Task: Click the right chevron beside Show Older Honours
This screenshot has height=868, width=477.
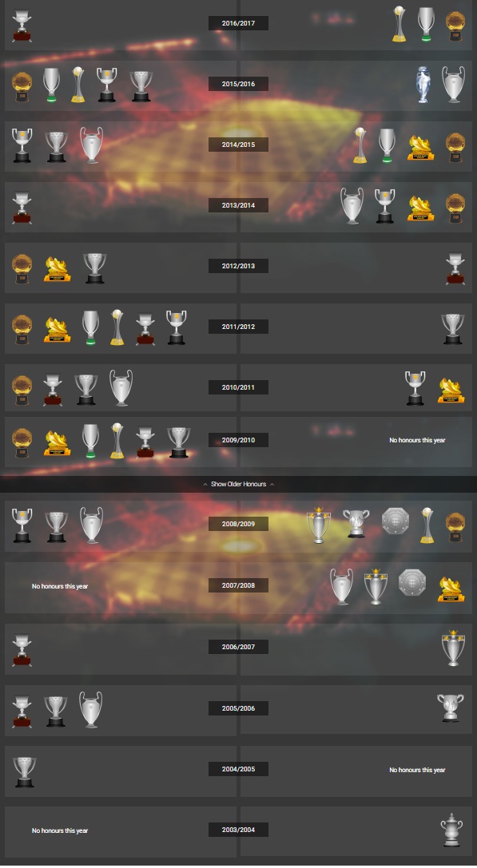Action: 272,484
